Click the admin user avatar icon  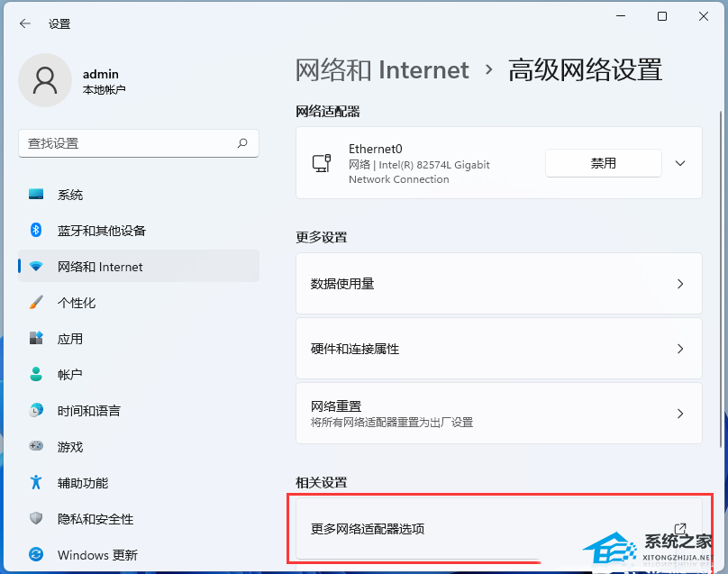[45, 80]
